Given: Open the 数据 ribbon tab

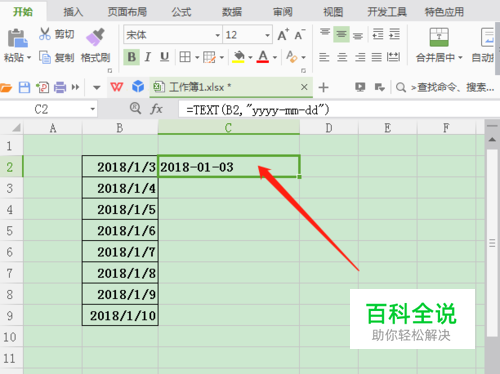Looking at the screenshot, I should (232, 12).
